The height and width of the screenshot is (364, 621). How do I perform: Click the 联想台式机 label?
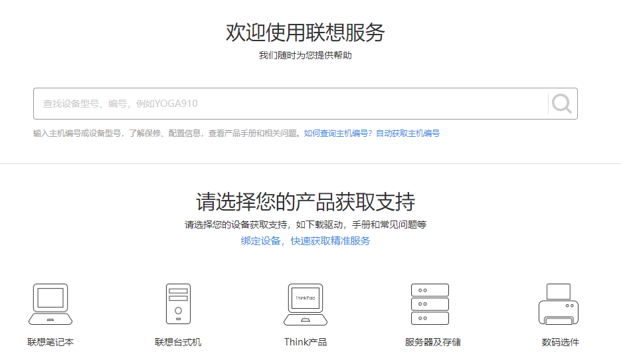pos(178,343)
